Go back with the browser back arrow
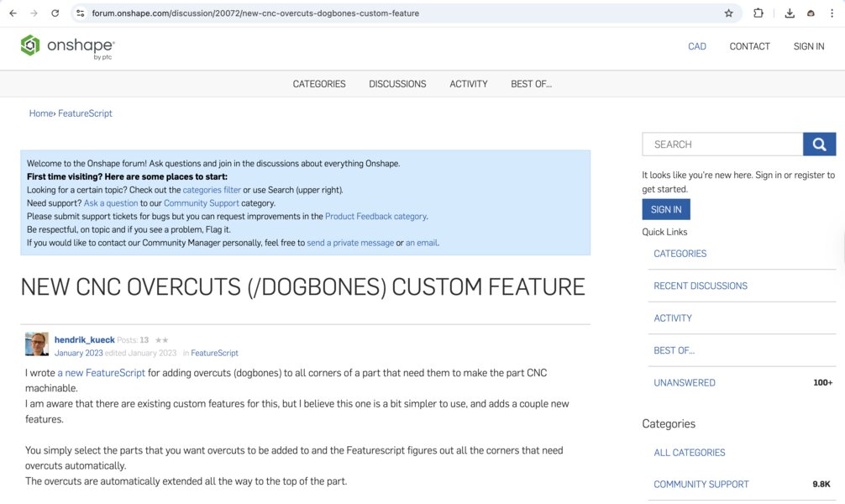Screen dimensions: 845x504 pyautogui.click(x=13, y=13)
